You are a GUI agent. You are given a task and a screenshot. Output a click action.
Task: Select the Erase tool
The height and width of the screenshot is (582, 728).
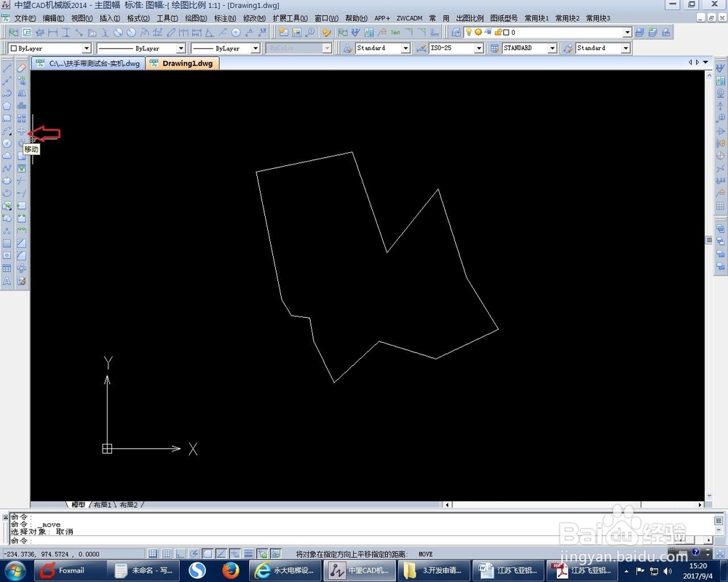pyautogui.click(x=21, y=68)
